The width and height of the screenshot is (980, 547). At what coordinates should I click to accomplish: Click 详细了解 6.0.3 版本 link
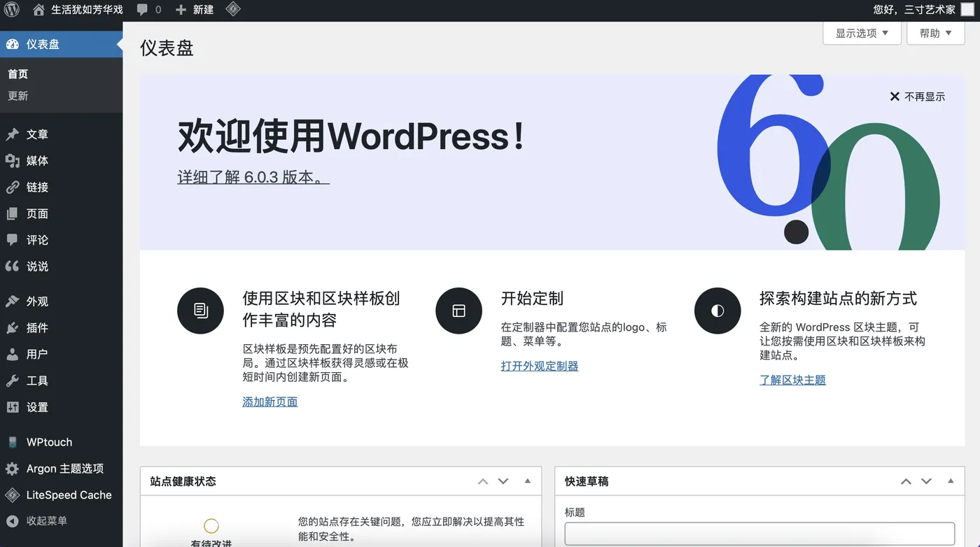[253, 177]
